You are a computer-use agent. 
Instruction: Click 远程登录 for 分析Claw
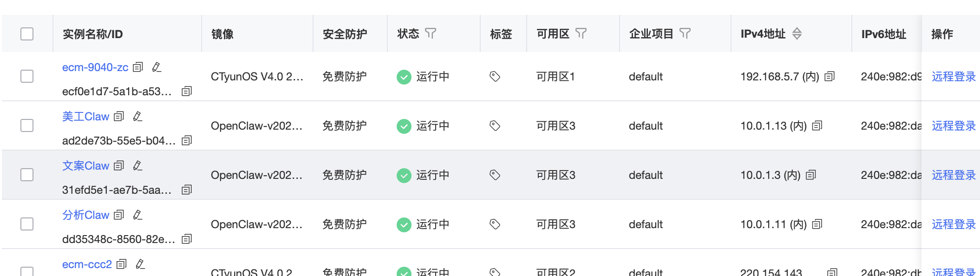[x=954, y=224]
